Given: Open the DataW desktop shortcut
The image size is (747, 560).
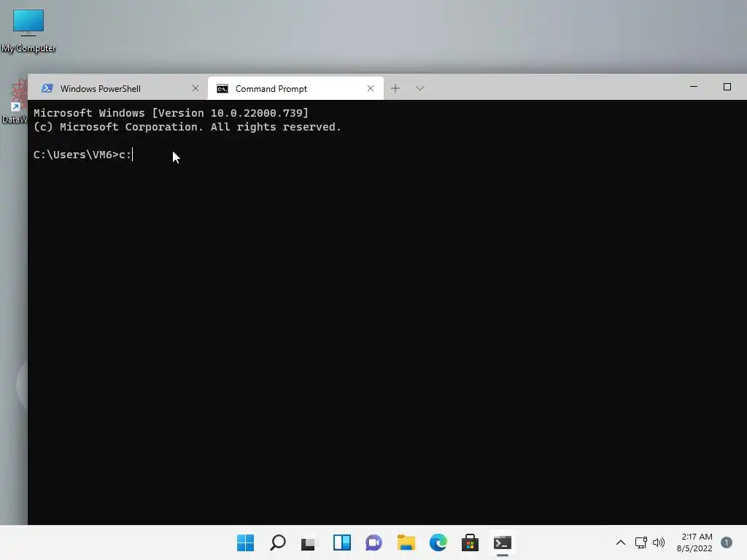Looking at the screenshot, I should point(15,101).
